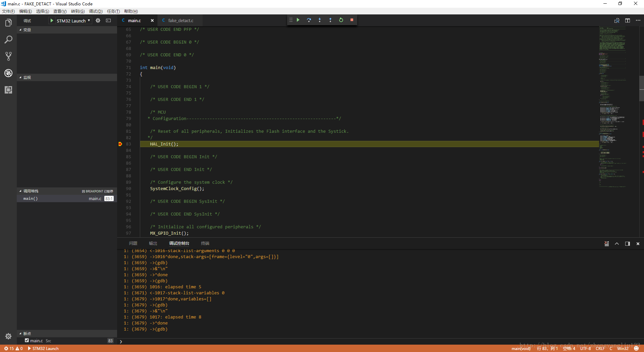Click the Continue debug button
The height and width of the screenshot is (352, 644).
(x=298, y=20)
